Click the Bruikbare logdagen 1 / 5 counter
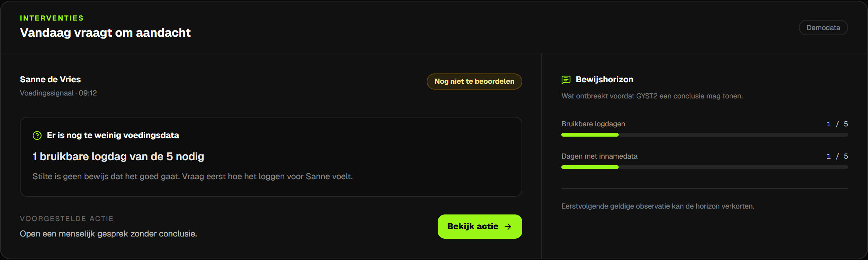The image size is (868, 260). pyautogui.click(x=837, y=124)
